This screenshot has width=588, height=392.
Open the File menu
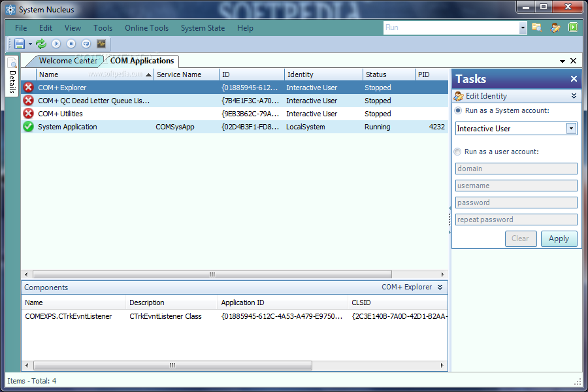21,28
